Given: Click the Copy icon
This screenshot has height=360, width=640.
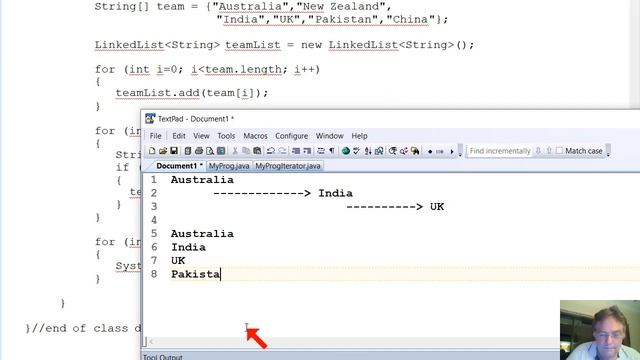Looking at the screenshot, I should pyautogui.click(x=246, y=151).
